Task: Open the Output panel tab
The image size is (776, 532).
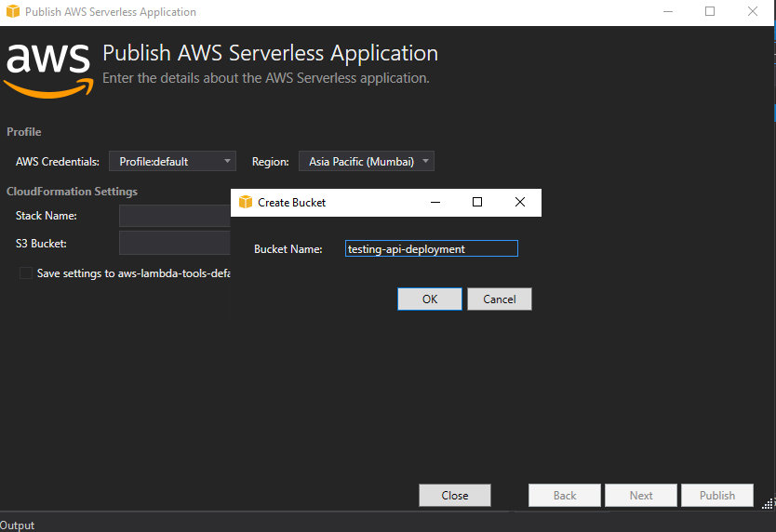Action: (x=18, y=525)
